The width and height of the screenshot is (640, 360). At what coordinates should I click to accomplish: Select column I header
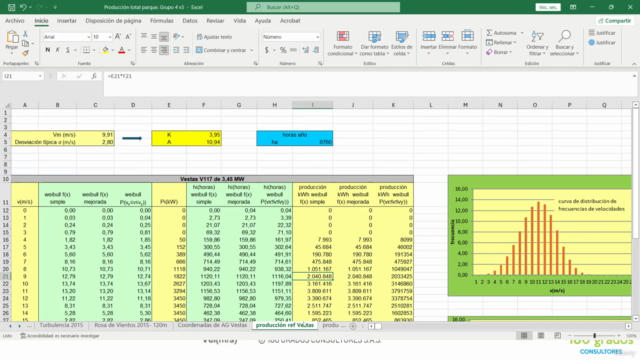(313, 105)
